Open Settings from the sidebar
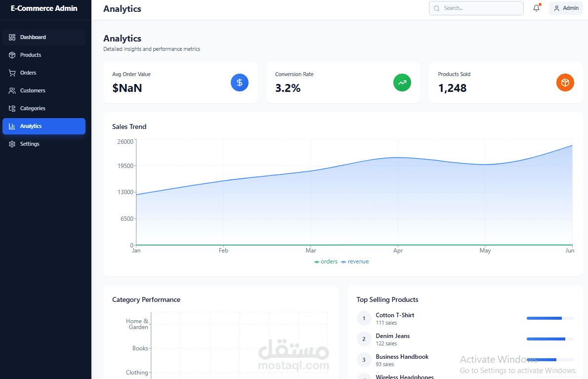Image resolution: width=588 pixels, height=379 pixels. pos(44,144)
